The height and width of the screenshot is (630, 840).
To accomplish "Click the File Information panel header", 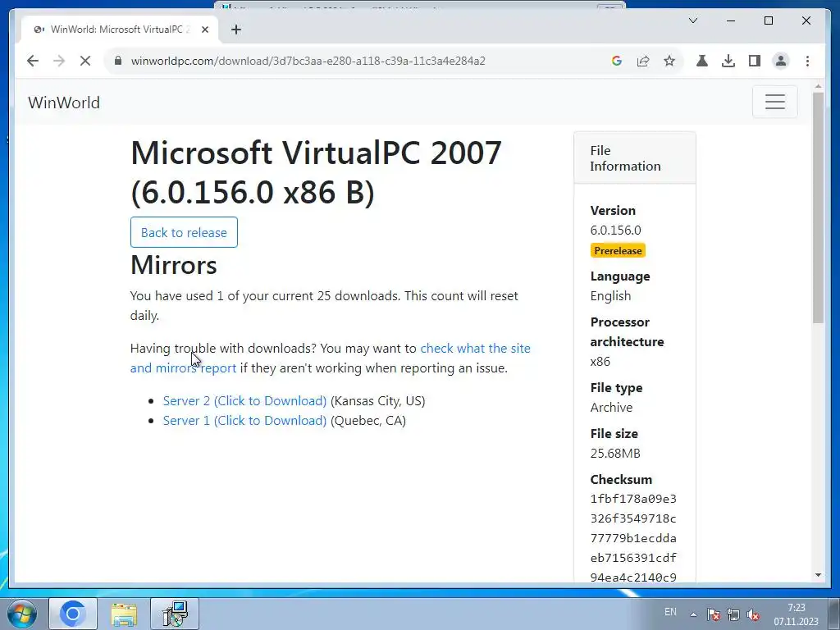I will pos(635,158).
